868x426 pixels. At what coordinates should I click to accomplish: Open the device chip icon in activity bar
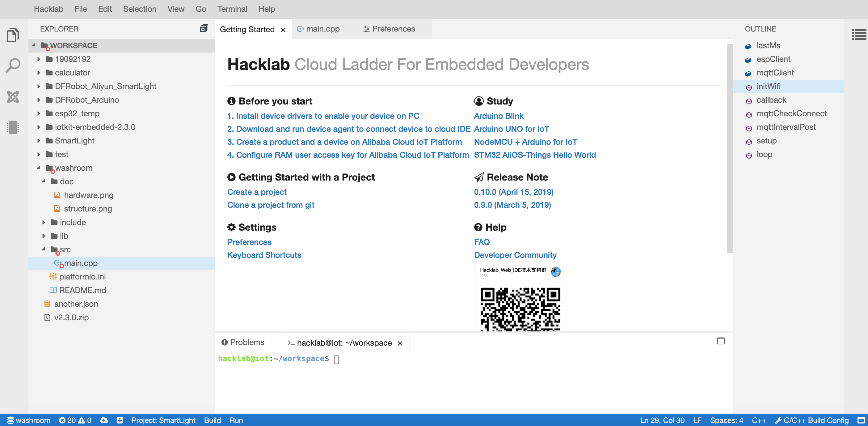pyautogui.click(x=13, y=127)
